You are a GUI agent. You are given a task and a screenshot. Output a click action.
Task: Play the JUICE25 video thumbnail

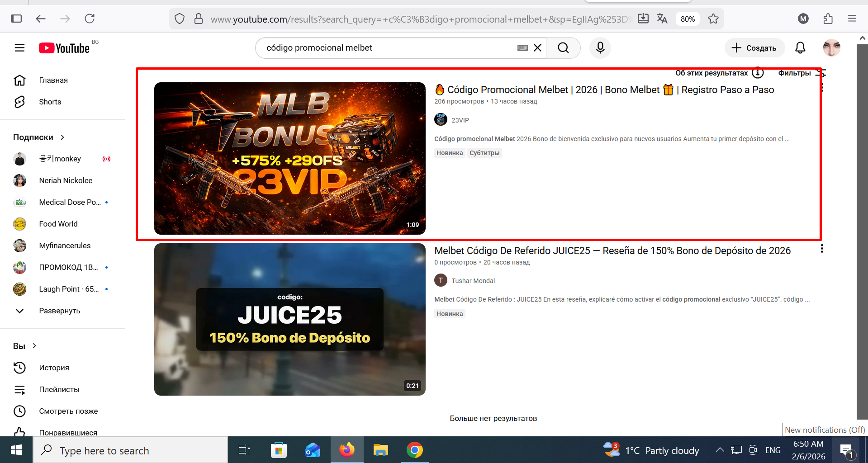(289, 319)
